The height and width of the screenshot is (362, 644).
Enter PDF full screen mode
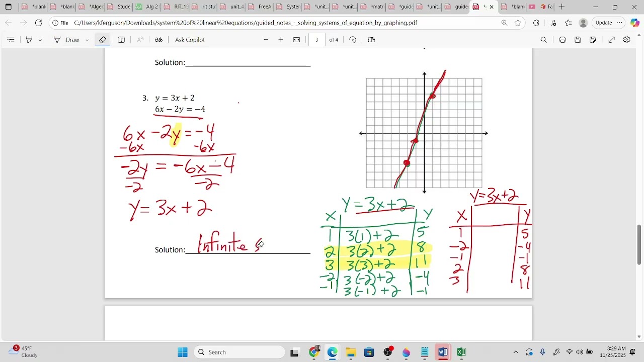[x=612, y=40]
